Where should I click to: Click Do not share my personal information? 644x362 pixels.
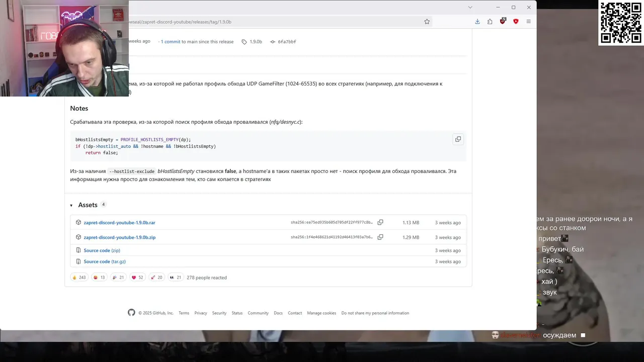pyautogui.click(x=375, y=313)
